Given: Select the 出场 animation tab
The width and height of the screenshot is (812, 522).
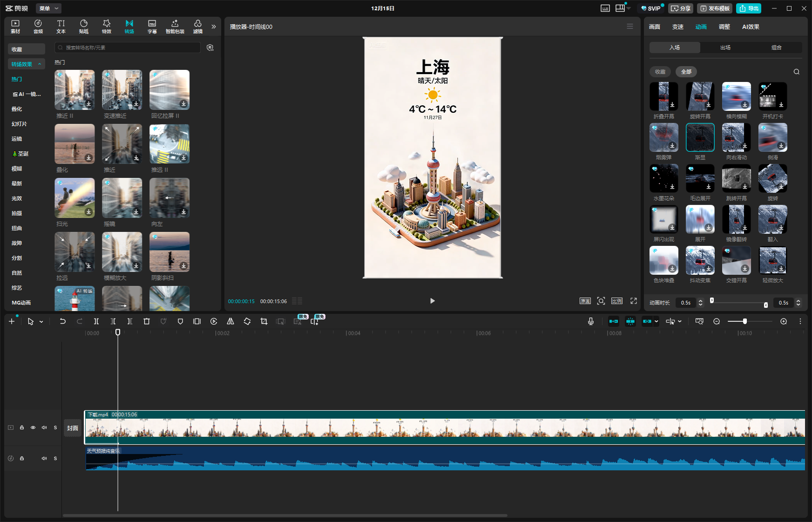Looking at the screenshot, I should 725,47.
